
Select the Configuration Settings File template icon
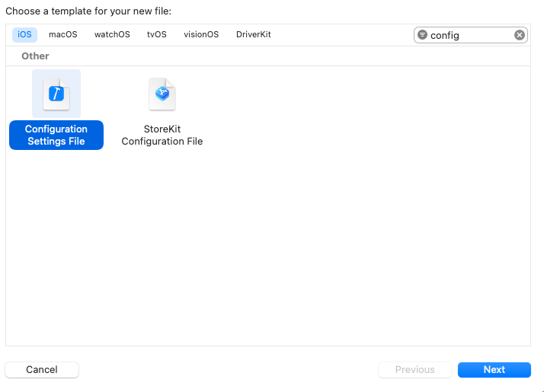tap(56, 94)
